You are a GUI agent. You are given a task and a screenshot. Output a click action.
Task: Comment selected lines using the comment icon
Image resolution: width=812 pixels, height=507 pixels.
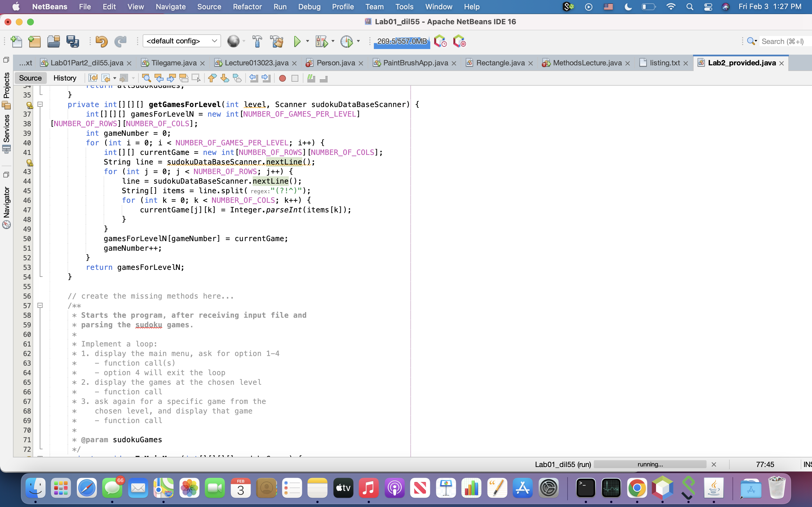(x=311, y=78)
